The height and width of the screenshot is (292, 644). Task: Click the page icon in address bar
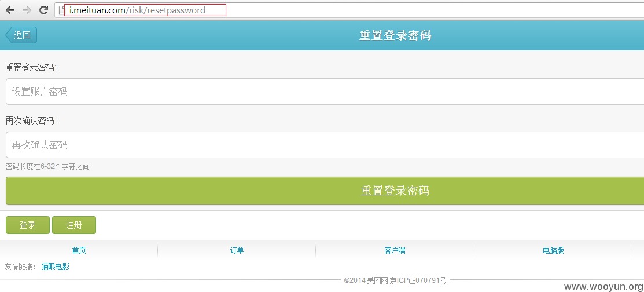61,10
